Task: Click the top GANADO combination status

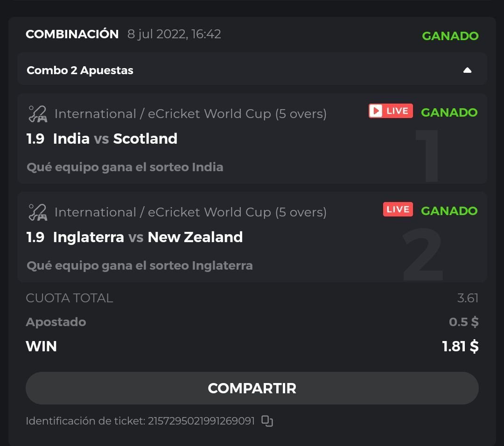Action: pyautogui.click(x=450, y=36)
